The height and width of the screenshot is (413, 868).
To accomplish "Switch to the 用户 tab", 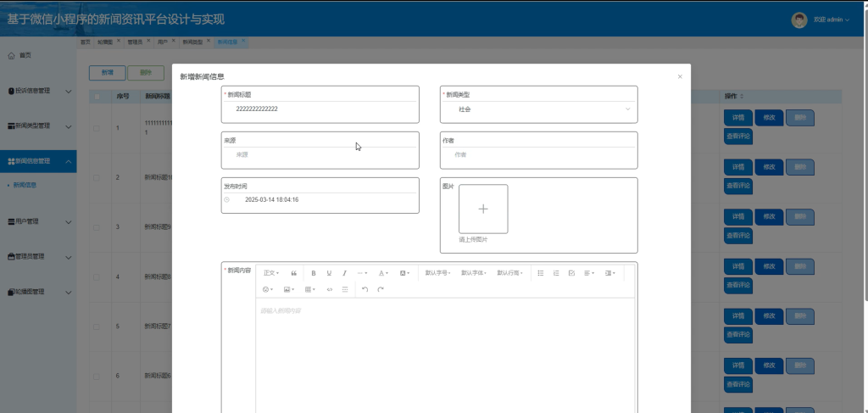I will pyautogui.click(x=162, y=42).
